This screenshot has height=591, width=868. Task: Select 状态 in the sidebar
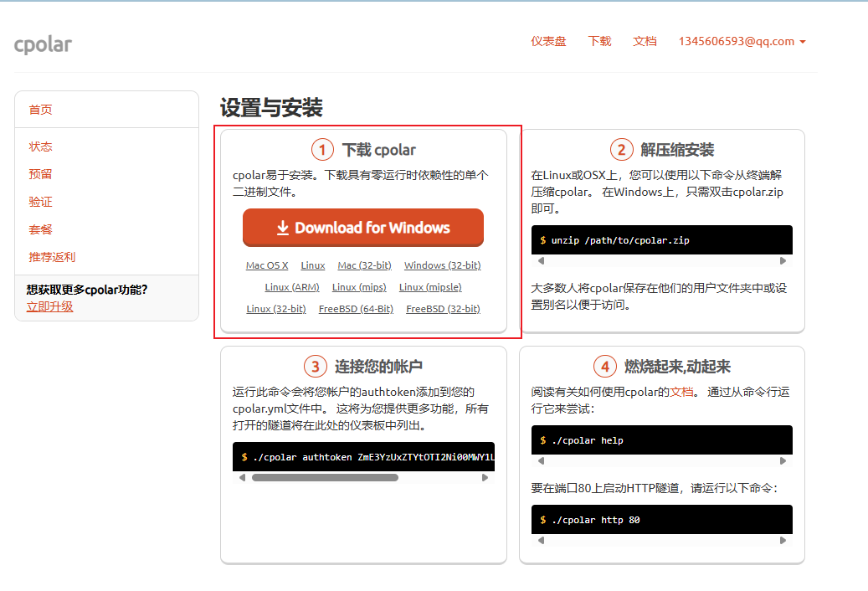(x=40, y=146)
